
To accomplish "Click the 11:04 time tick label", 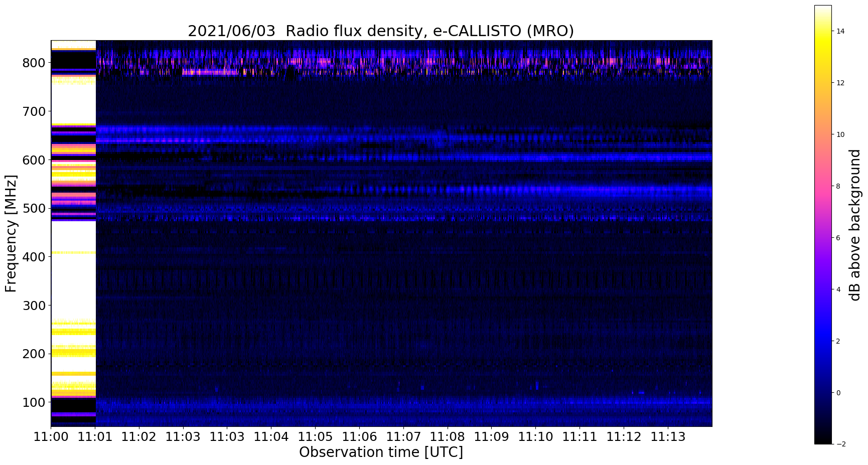I will 271,437.
